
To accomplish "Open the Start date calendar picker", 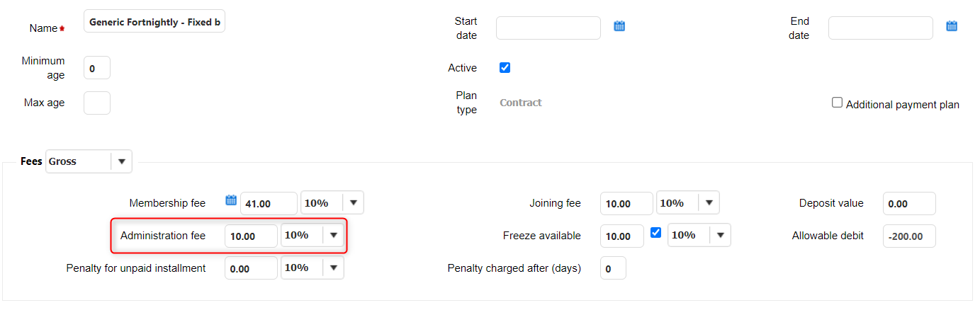I will pyautogui.click(x=619, y=26).
